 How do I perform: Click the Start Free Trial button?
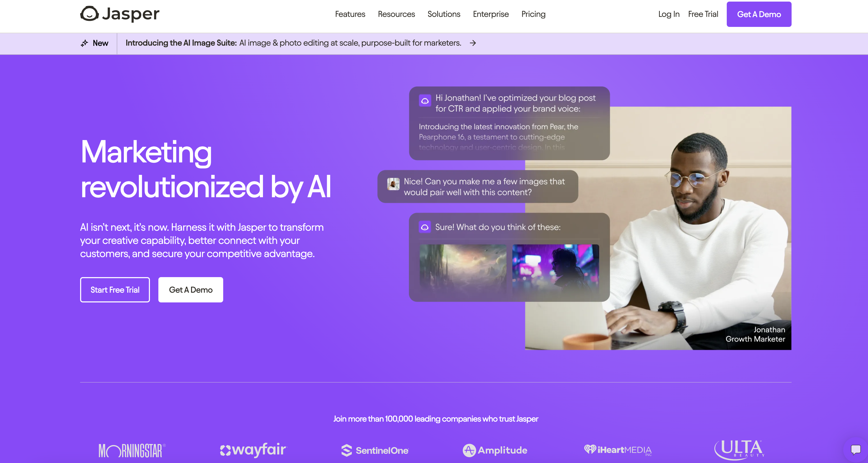115,290
